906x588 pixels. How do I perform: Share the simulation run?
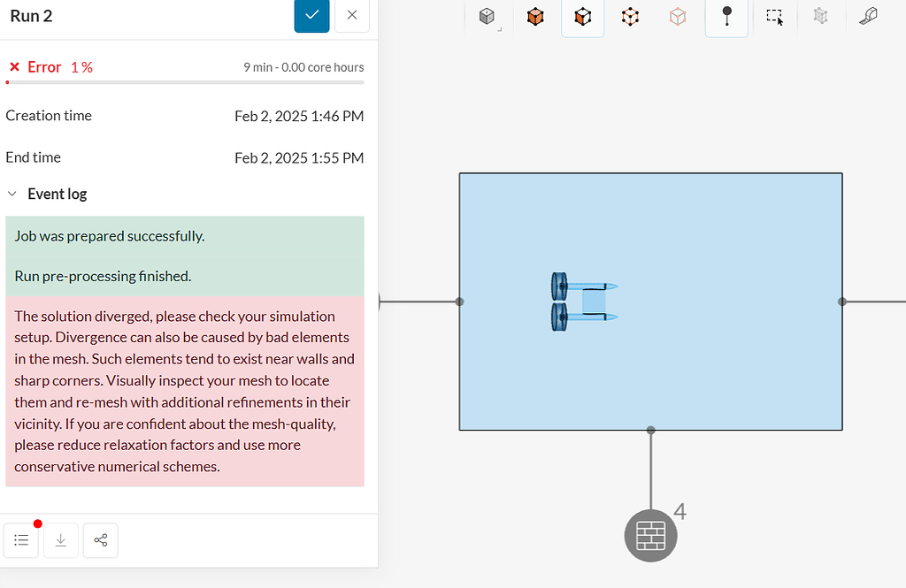tap(101, 540)
